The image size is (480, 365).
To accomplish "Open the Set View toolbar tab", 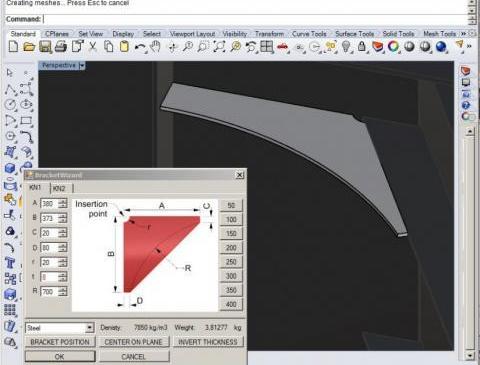I will pyautogui.click(x=91, y=34).
